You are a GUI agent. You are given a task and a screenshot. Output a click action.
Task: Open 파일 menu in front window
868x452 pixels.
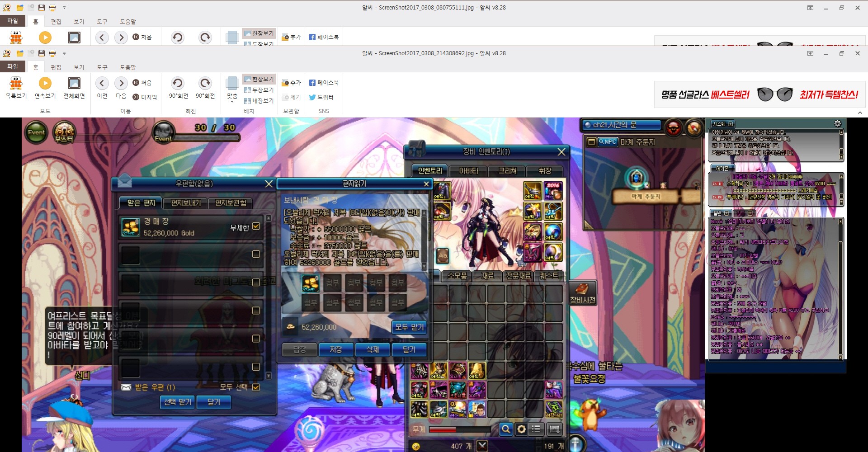coord(12,66)
